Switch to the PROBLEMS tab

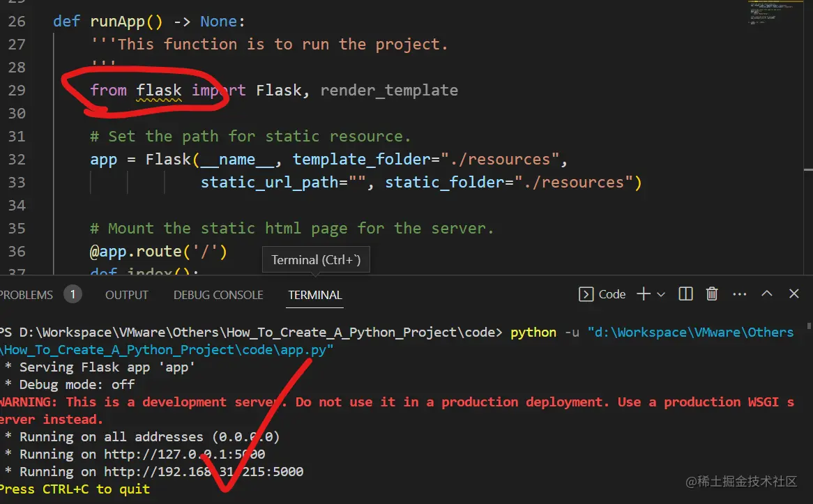click(x=26, y=295)
